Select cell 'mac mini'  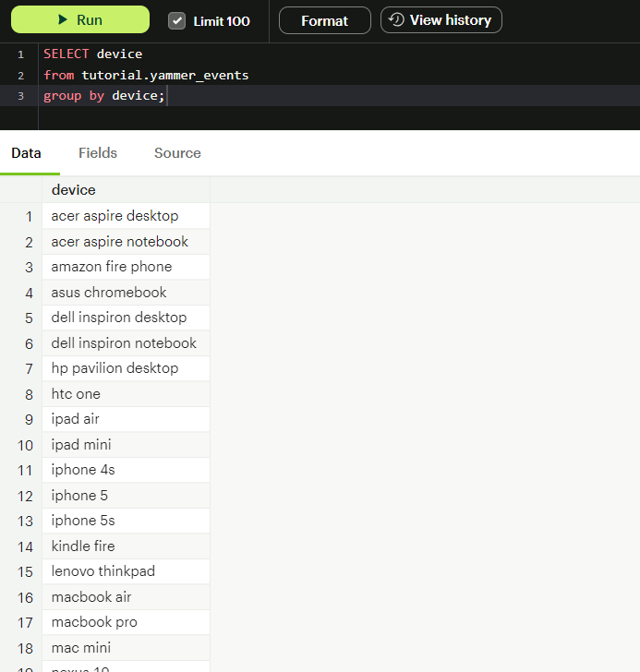[x=126, y=648]
